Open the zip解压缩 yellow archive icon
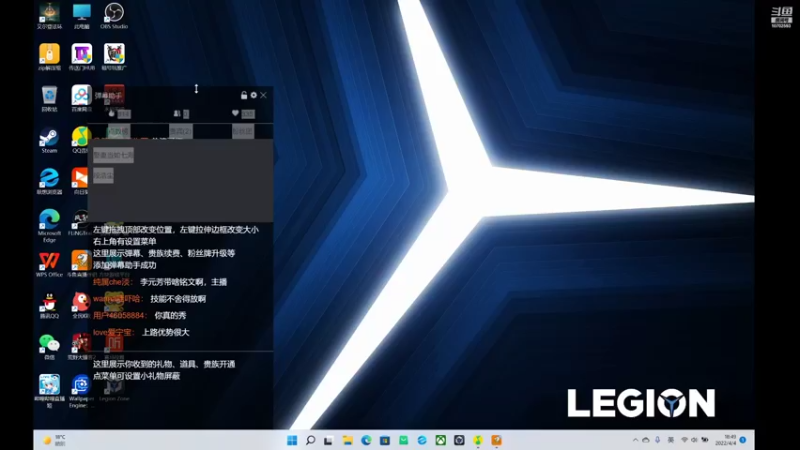This screenshot has height=450, width=800. [x=49, y=57]
